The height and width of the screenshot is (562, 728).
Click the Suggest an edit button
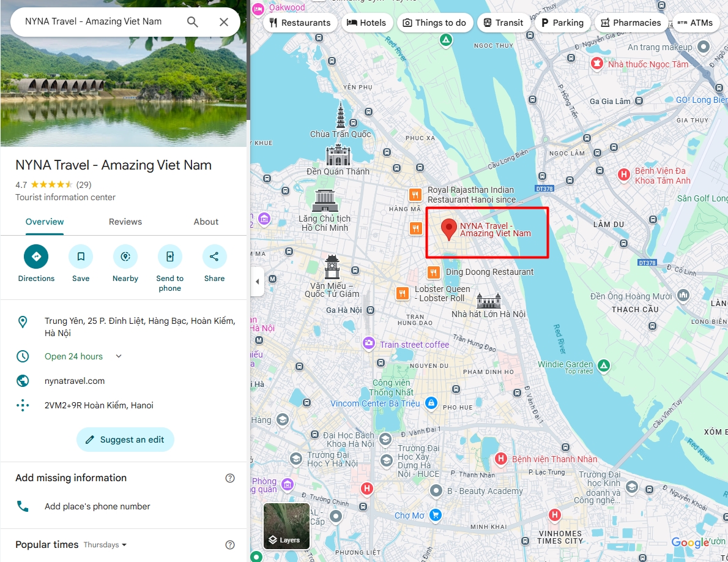pos(125,440)
